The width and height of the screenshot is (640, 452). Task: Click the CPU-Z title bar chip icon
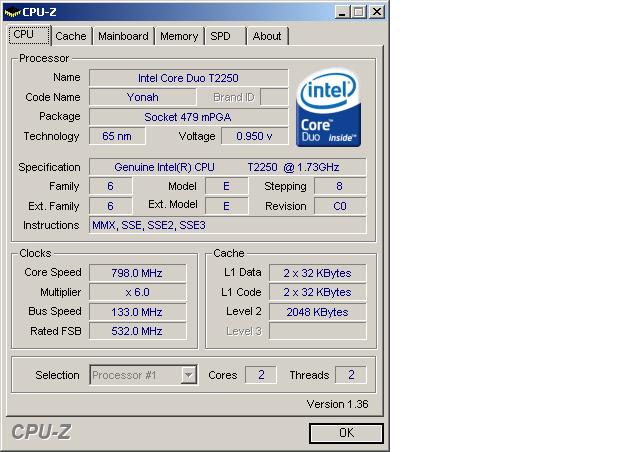point(12,12)
